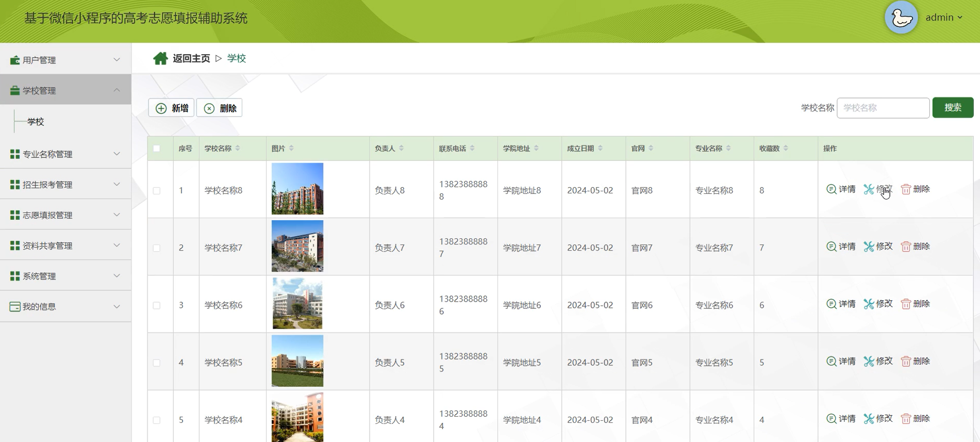This screenshot has height=442, width=980.
Task: Click the 用户管理 briefcase icon
Action: (x=15, y=60)
